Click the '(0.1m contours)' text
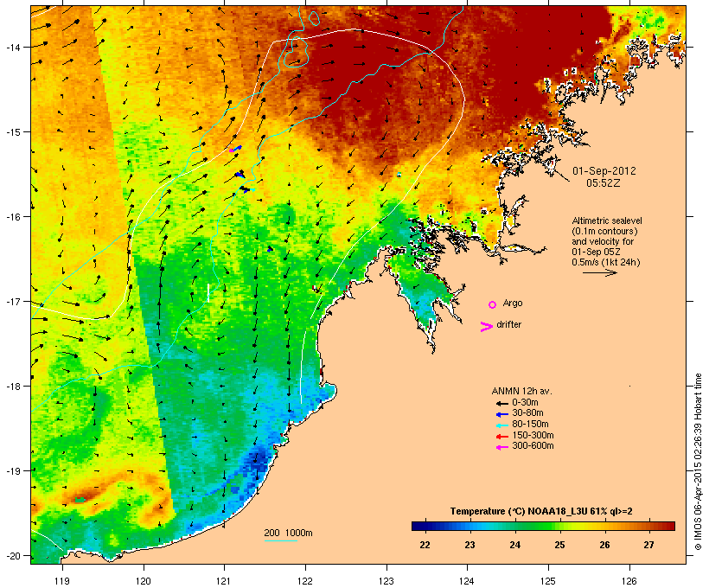709x588 pixels. tap(604, 231)
